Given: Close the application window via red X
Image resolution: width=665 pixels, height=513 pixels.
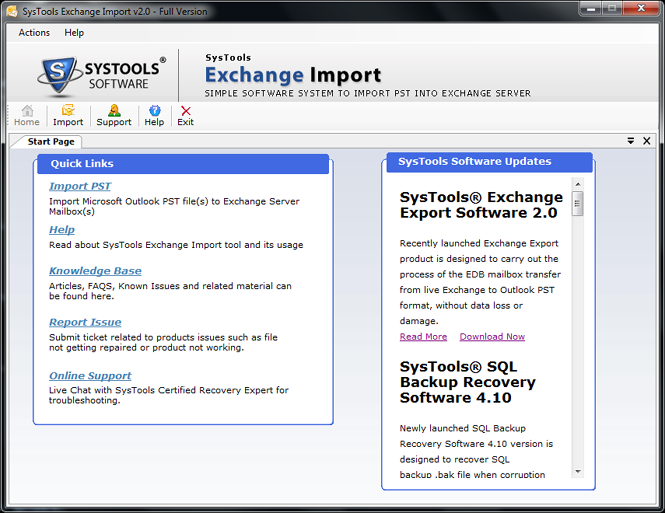Looking at the screenshot, I should [641, 8].
